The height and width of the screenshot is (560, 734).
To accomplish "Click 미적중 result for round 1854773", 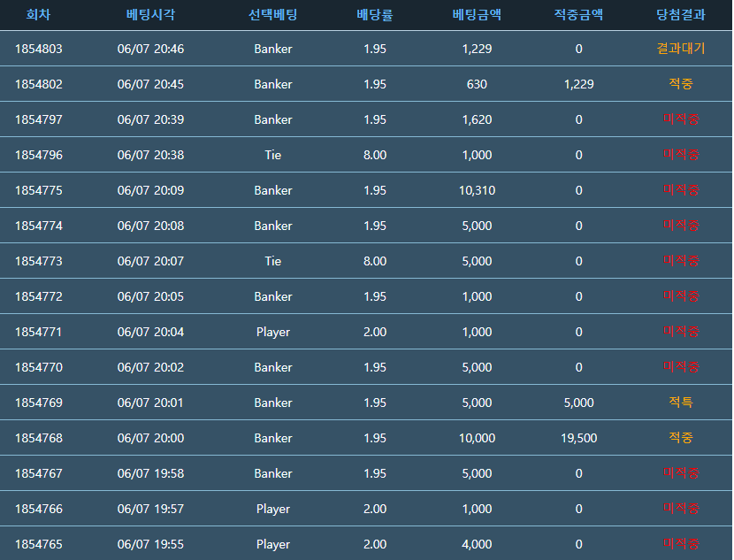I will pos(681,261).
